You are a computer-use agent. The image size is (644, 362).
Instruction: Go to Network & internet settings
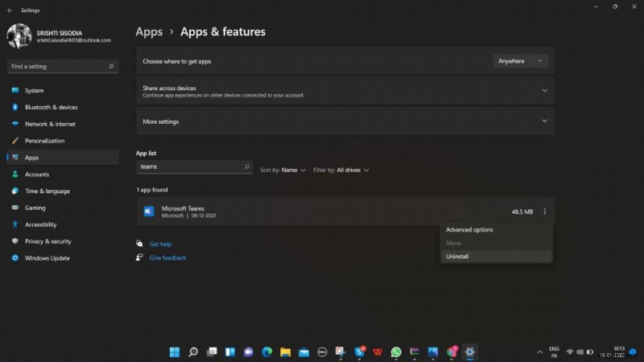click(x=63, y=124)
